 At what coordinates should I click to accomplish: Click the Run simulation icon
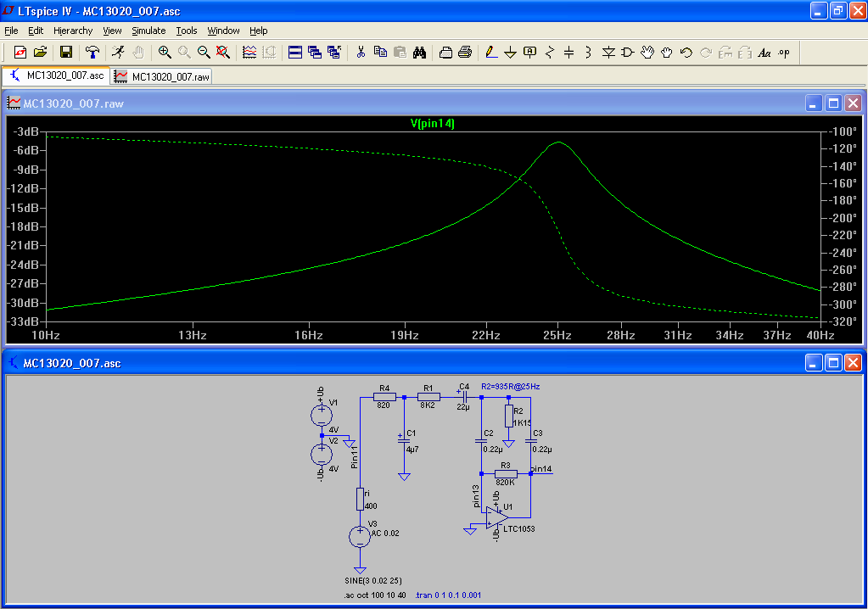pos(119,53)
